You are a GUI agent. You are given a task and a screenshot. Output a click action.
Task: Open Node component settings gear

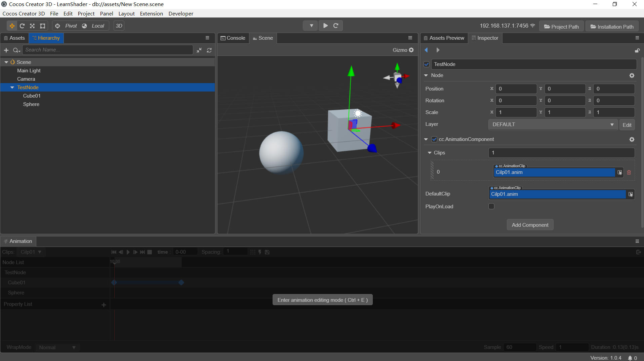coord(632,76)
